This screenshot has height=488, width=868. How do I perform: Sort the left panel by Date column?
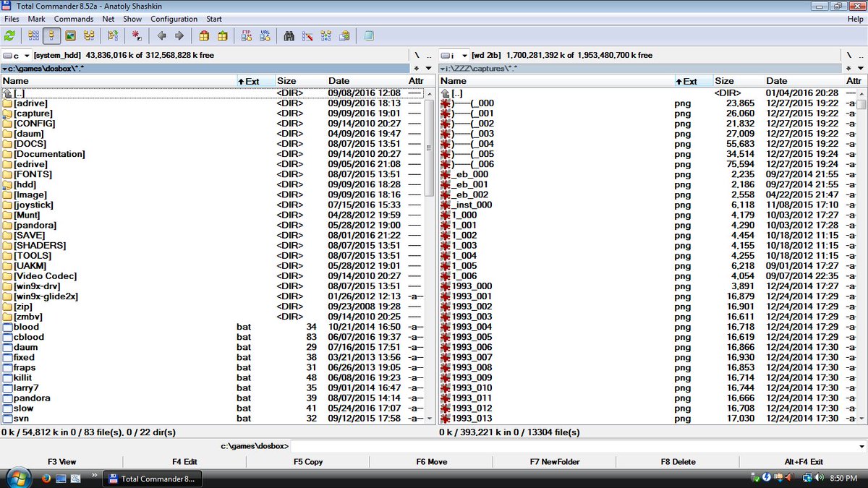(x=367, y=81)
